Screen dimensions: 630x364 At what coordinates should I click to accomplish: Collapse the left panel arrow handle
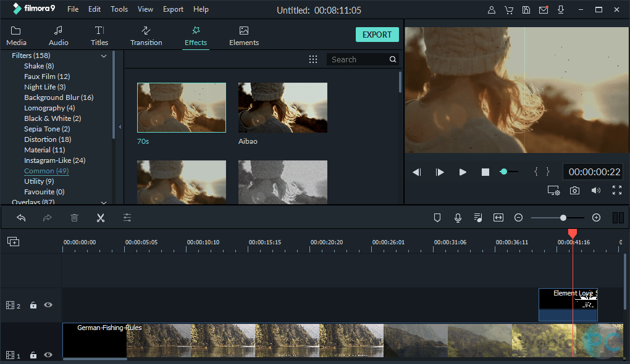pyautogui.click(x=120, y=126)
